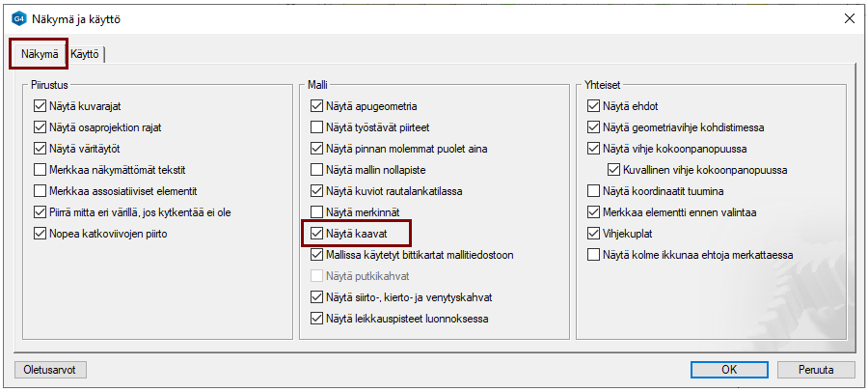Enable Näytä koordinaatit tuumina option
This screenshot has height=392, width=868.
coord(594,191)
